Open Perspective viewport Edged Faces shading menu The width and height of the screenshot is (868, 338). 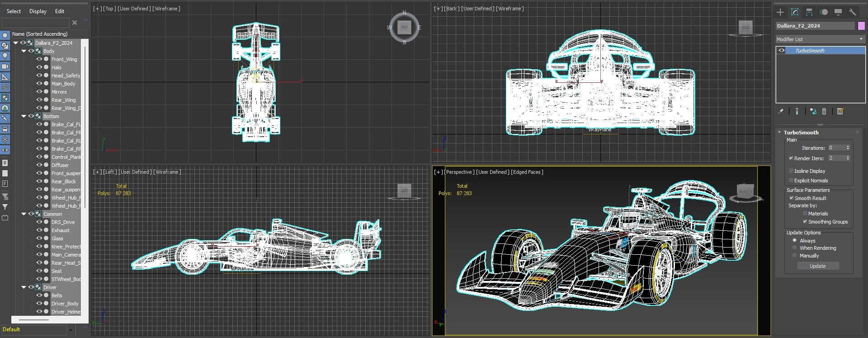(527, 172)
